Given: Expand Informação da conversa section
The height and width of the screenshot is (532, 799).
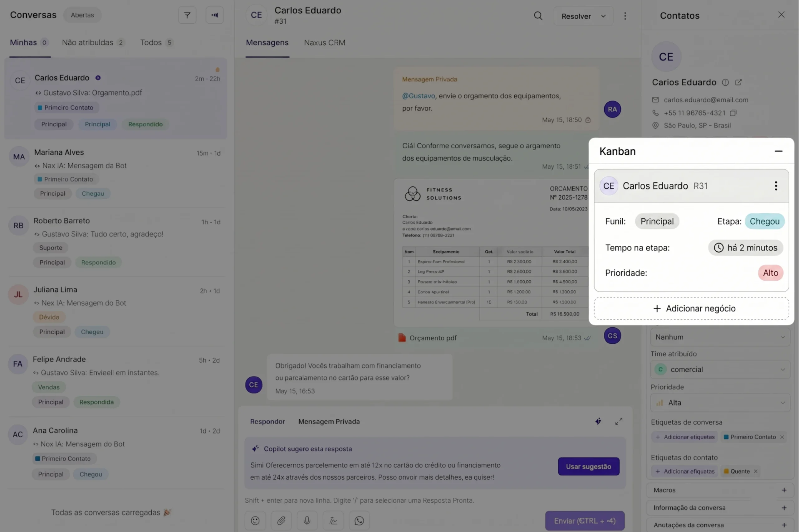Looking at the screenshot, I should coord(720,508).
